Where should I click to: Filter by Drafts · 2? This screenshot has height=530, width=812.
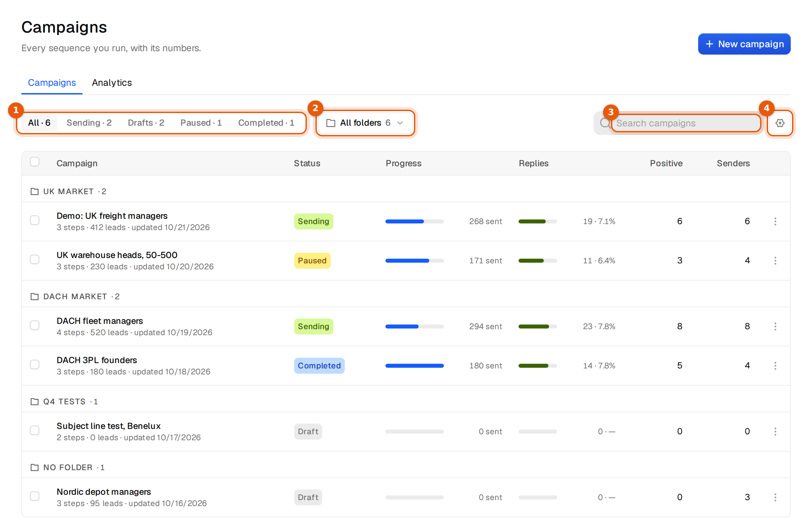click(146, 123)
